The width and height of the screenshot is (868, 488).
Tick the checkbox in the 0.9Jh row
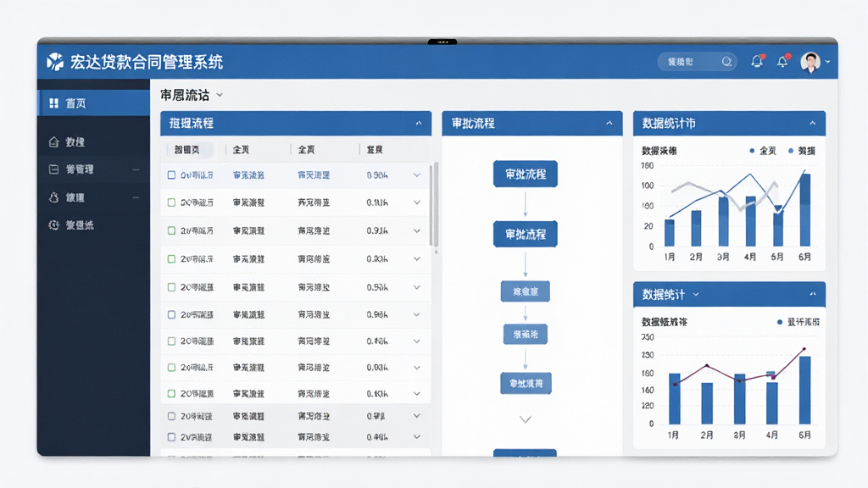tap(171, 230)
